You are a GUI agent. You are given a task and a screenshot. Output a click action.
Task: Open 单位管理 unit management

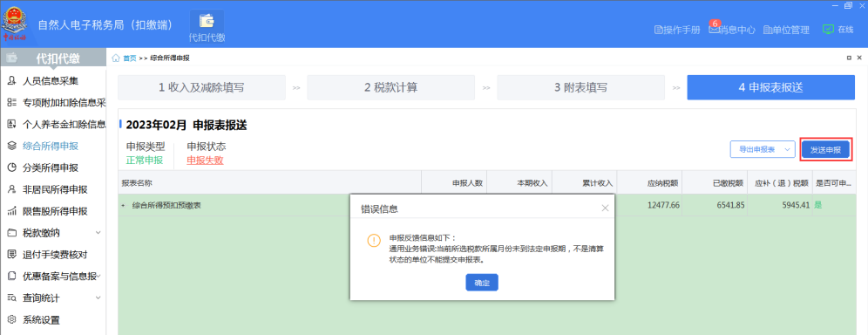786,30
